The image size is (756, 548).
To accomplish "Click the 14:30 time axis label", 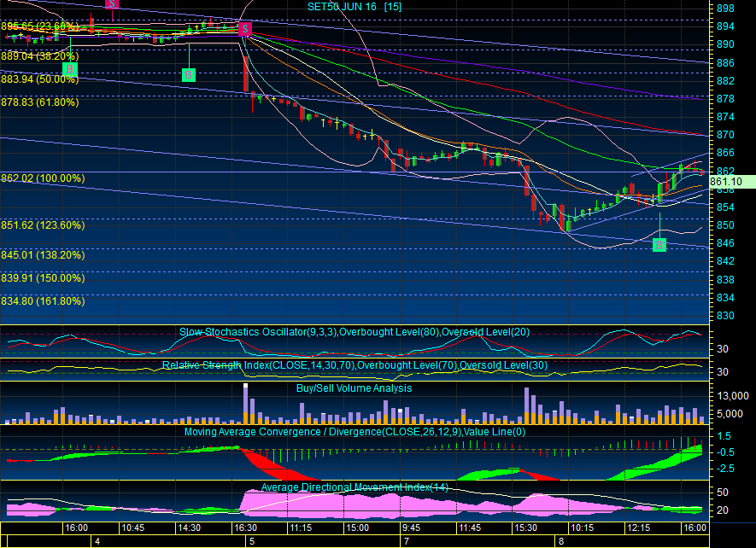I will (189, 528).
